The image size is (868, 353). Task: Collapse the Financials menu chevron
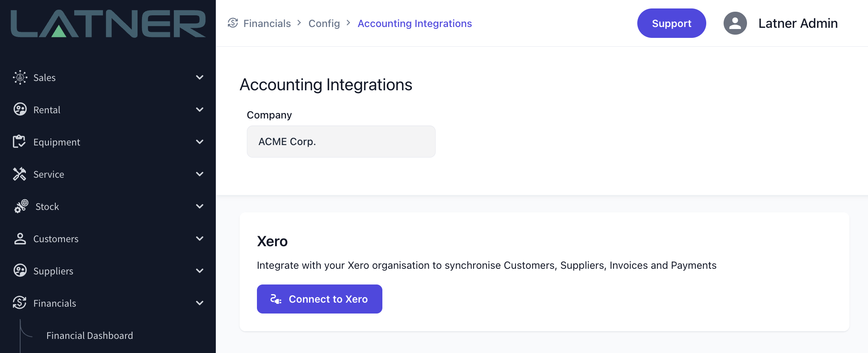tap(199, 303)
